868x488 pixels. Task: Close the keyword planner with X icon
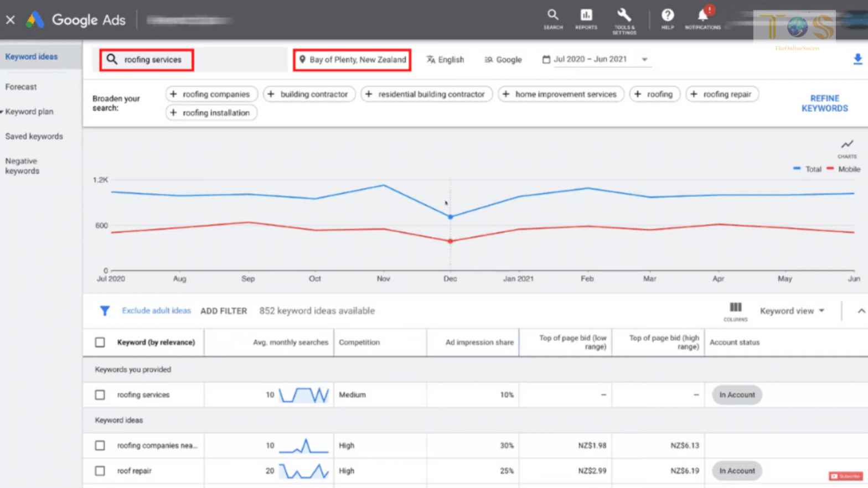[x=10, y=20]
